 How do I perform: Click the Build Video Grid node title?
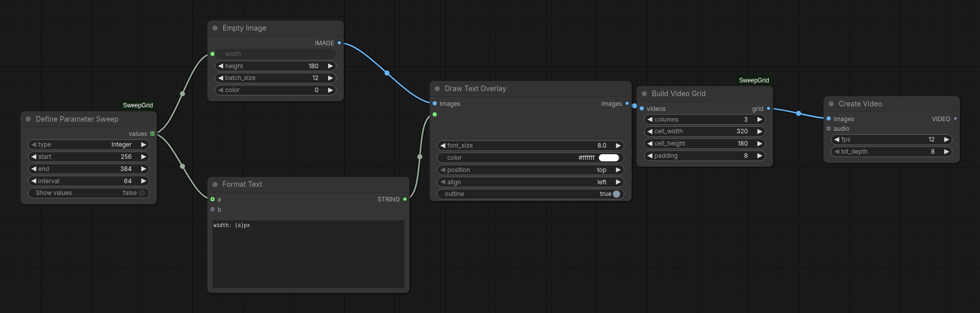coord(678,94)
